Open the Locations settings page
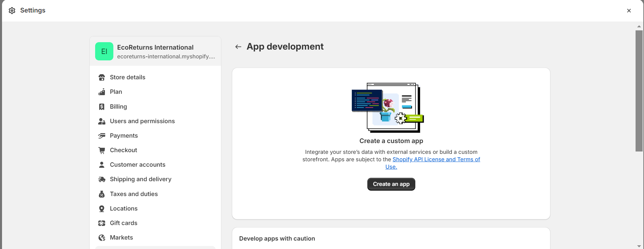 pos(123,209)
